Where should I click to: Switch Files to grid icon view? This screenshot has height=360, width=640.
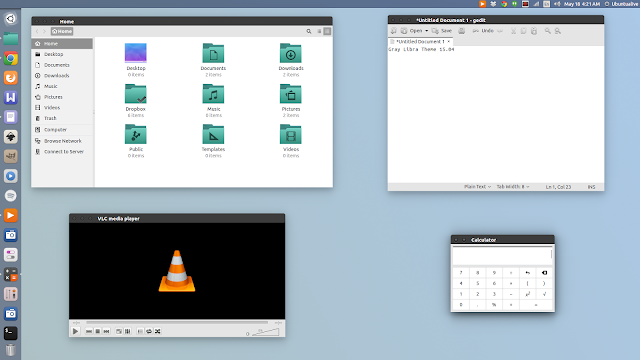tap(327, 31)
